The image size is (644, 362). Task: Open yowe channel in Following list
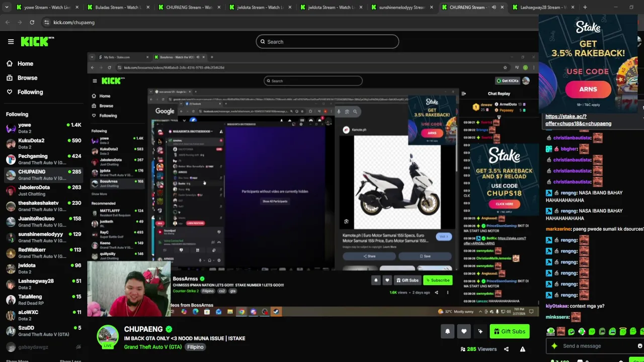pyautogui.click(x=43, y=128)
